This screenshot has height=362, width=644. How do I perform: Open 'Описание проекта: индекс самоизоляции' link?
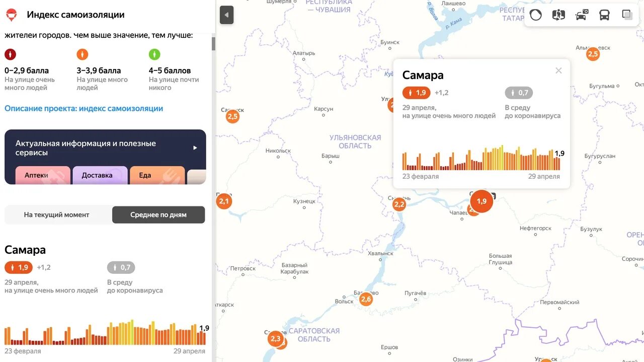point(84,108)
